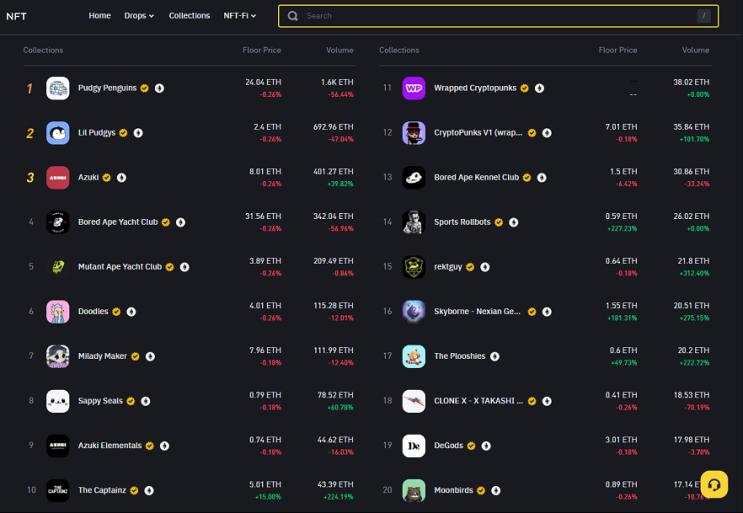Open the Sports Rollbots collection link
The height and width of the screenshot is (513, 743).
[462, 222]
